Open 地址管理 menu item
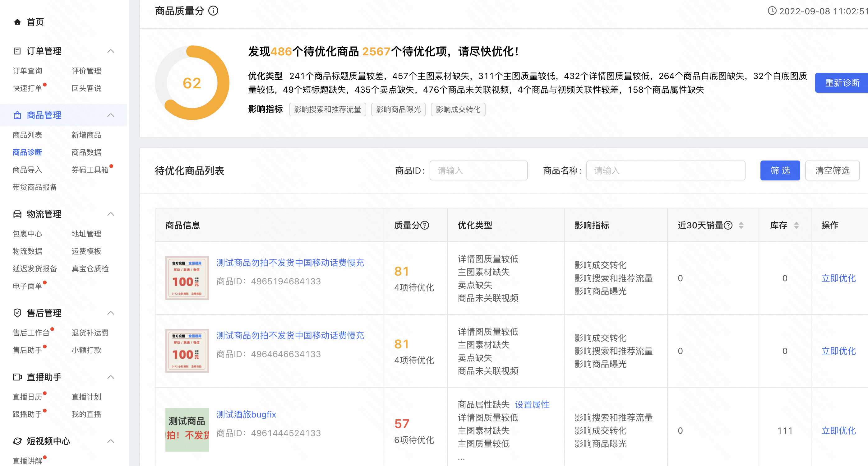 (86, 234)
